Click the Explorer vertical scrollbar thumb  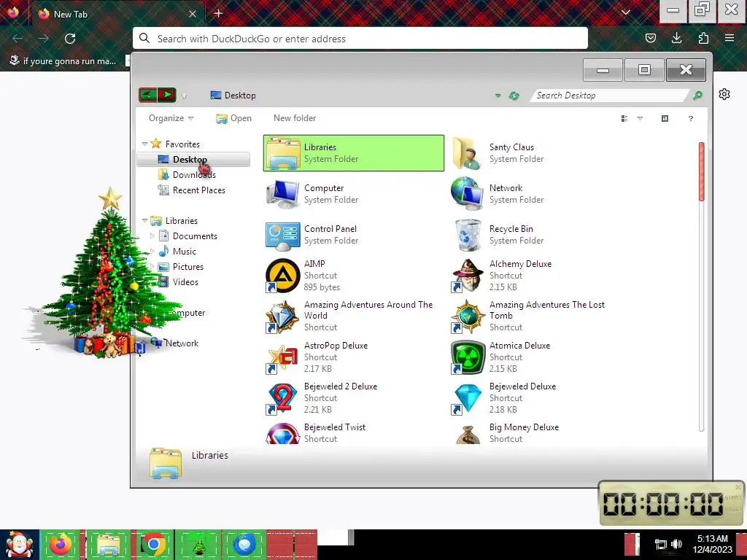click(x=701, y=171)
